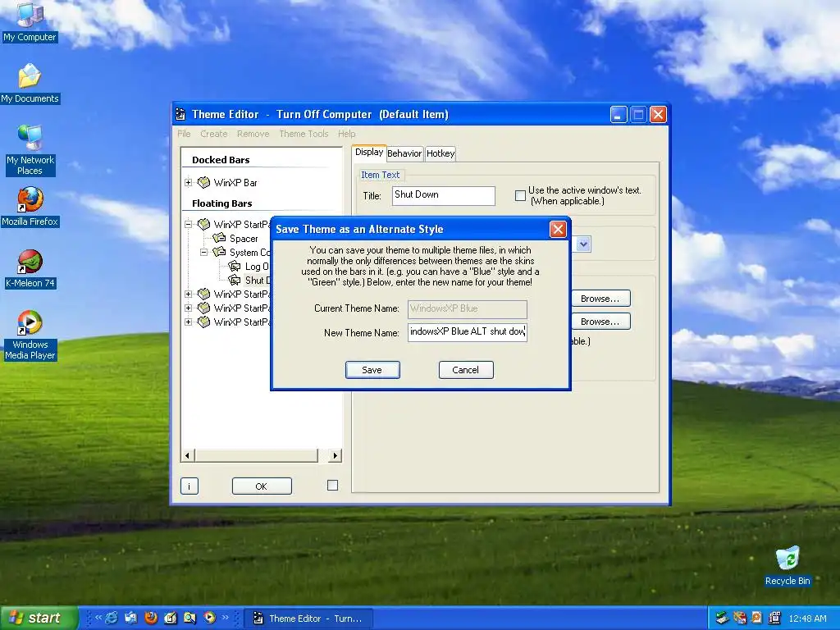Image resolution: width=840 pixels, height=630 pixels.
Task: Expand the fourth WinXP StartPanel node
Action: click(188, 322)
